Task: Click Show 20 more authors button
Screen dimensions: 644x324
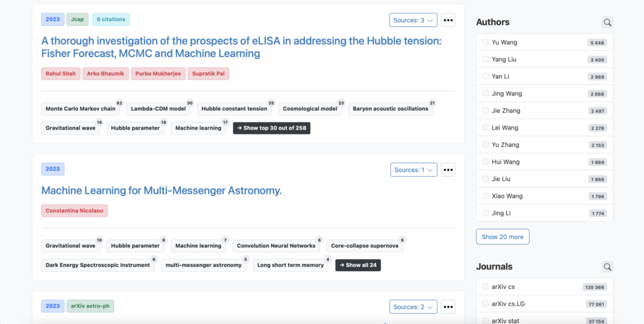Action: [502, 237]
